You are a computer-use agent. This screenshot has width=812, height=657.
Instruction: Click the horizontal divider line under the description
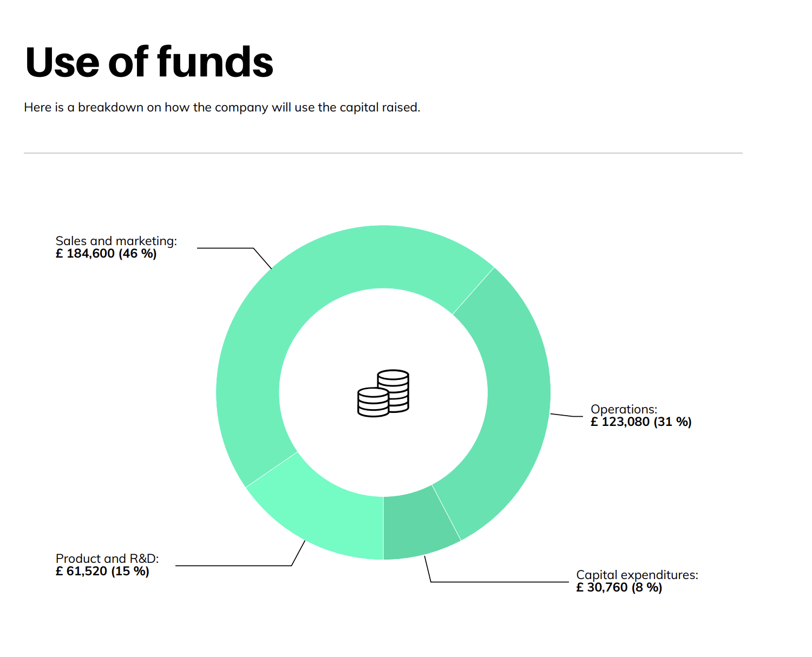383,153
